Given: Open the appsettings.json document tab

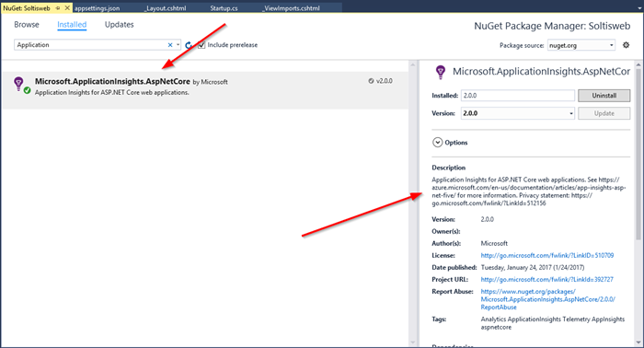Looking at the screenshot, I should [x=97, y=8].
